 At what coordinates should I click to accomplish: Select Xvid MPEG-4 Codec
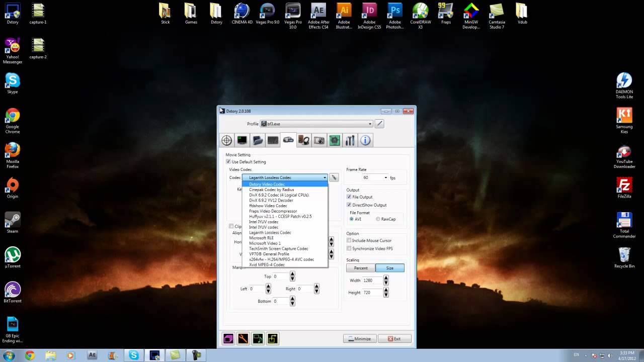(285, 264)
